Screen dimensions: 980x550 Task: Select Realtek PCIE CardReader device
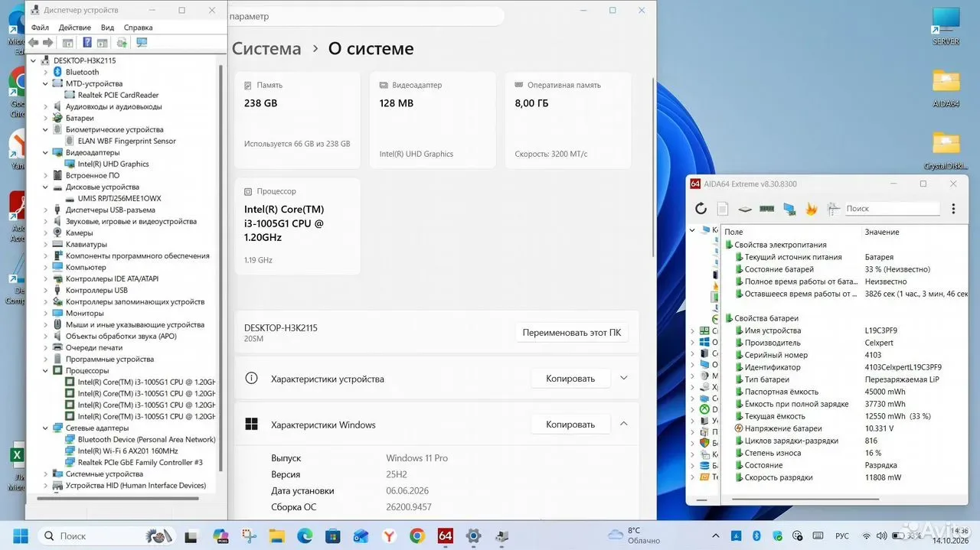[118, 95]
